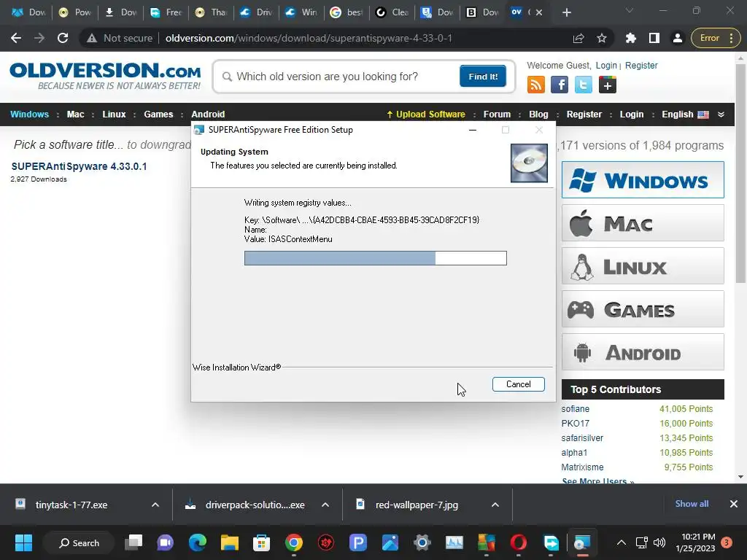Go back in browser

(16, 38)
